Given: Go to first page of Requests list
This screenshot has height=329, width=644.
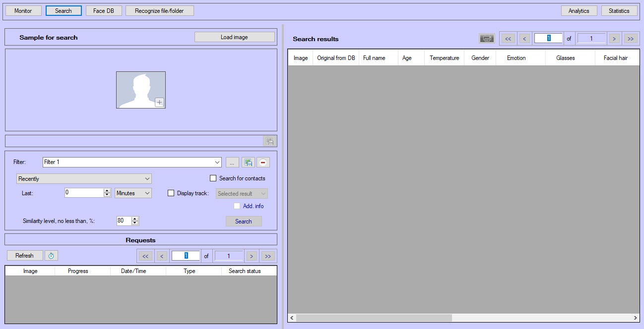Looking at the screenshot, I should pyautogui.click(x=145, y=256).
